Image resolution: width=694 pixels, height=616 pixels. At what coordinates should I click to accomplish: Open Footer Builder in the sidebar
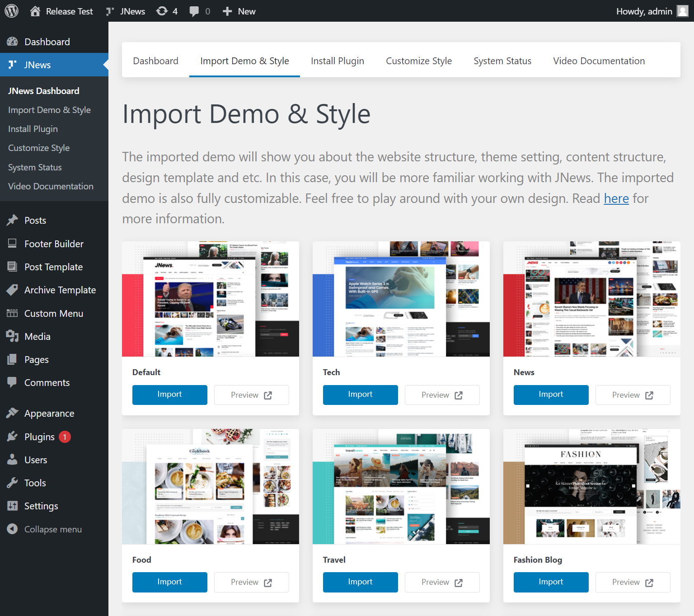pos(54,244)
